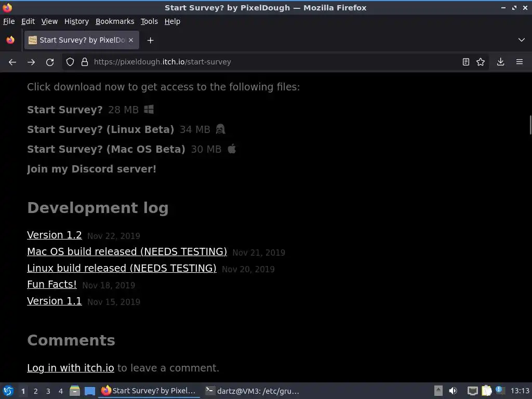Click the 13:13 taskbar clock
The image size is (532, 399).
(x=520, y=391)
